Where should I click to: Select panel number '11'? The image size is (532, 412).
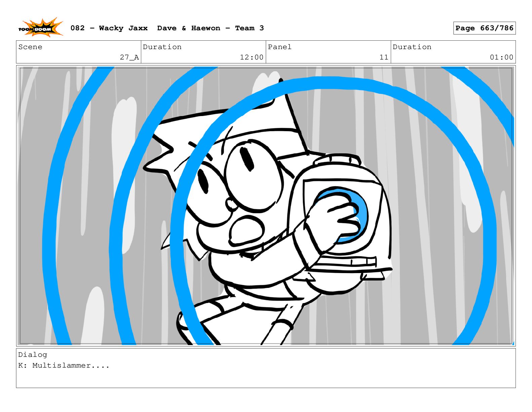point(384,58)
